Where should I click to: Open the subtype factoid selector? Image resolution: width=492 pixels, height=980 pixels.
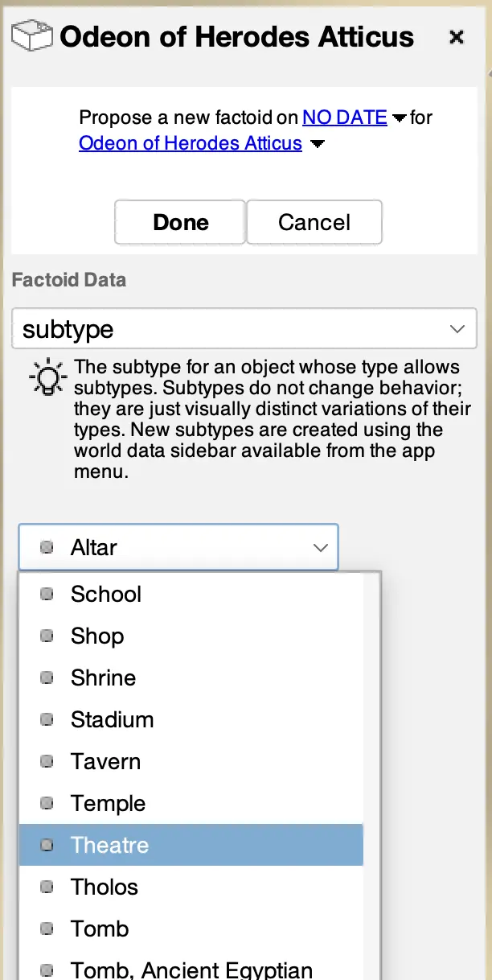point(244,329)
